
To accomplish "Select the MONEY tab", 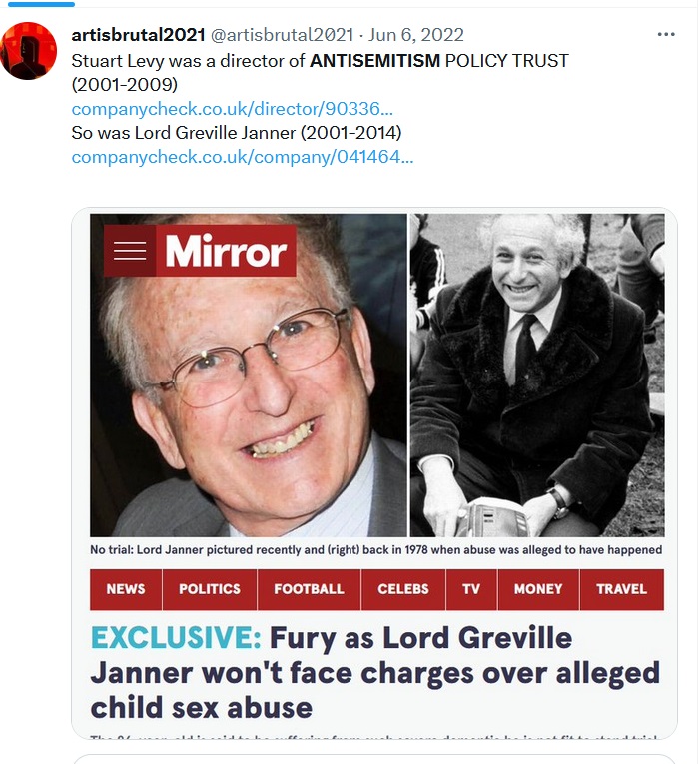I will [538, 589].
